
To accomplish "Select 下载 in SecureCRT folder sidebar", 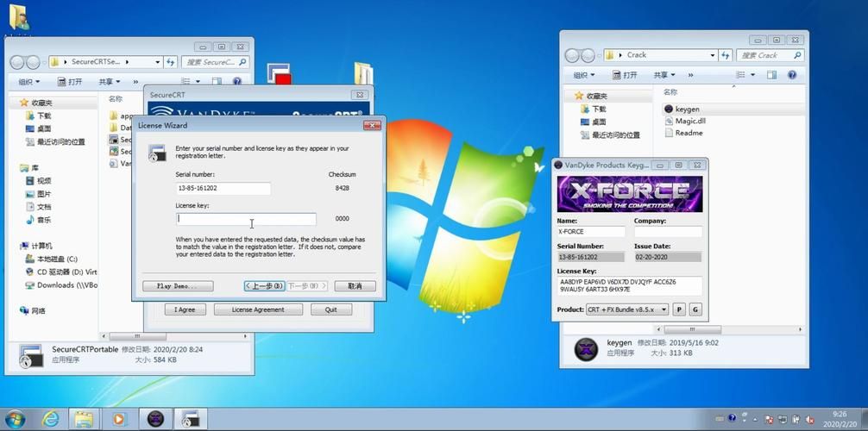I will (x=38, y=116).
